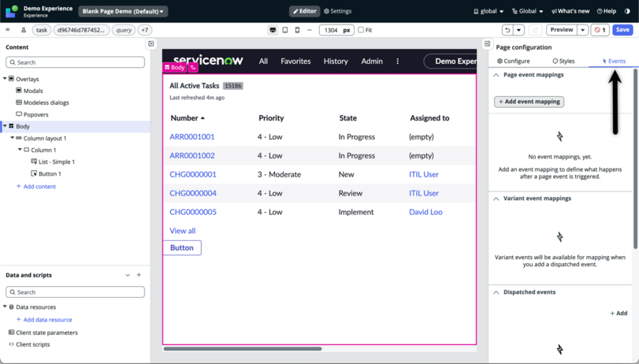Switch to the Editor mode tab
639x364 pixels.
point(304,11)
